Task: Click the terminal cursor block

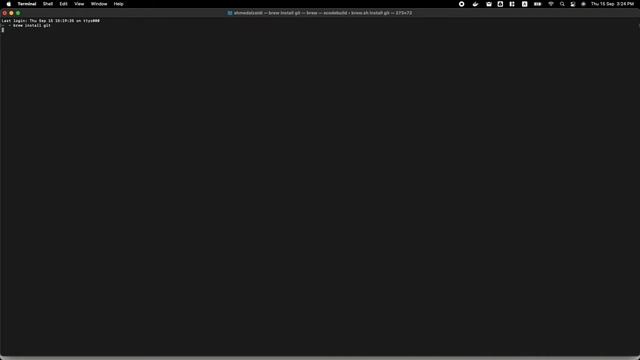Action: click(3, 30)
